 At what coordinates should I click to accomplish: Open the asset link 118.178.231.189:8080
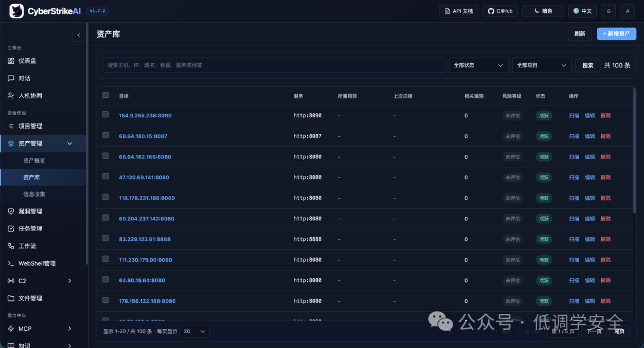[147, 198]
